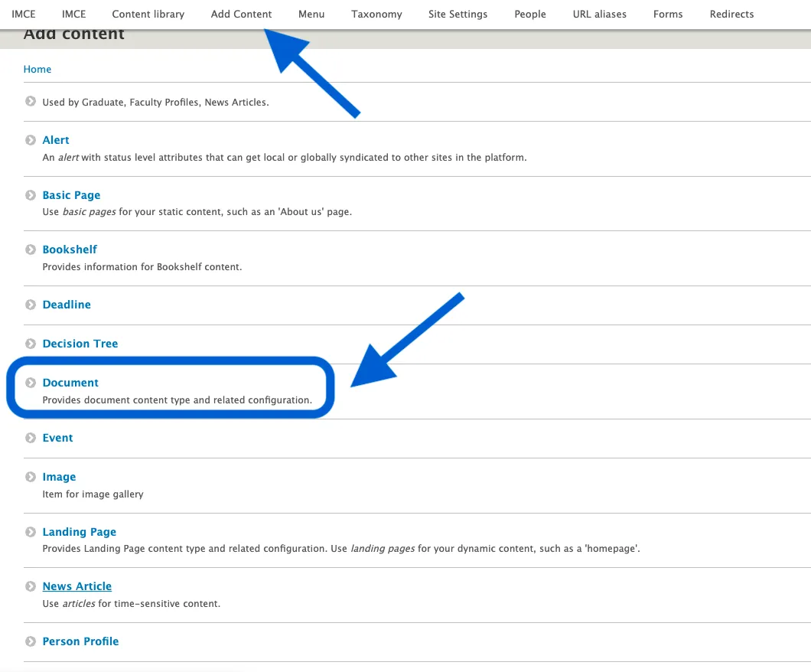Open URL aliases menu item
This screenshot has width=811, height=672.
600,14
